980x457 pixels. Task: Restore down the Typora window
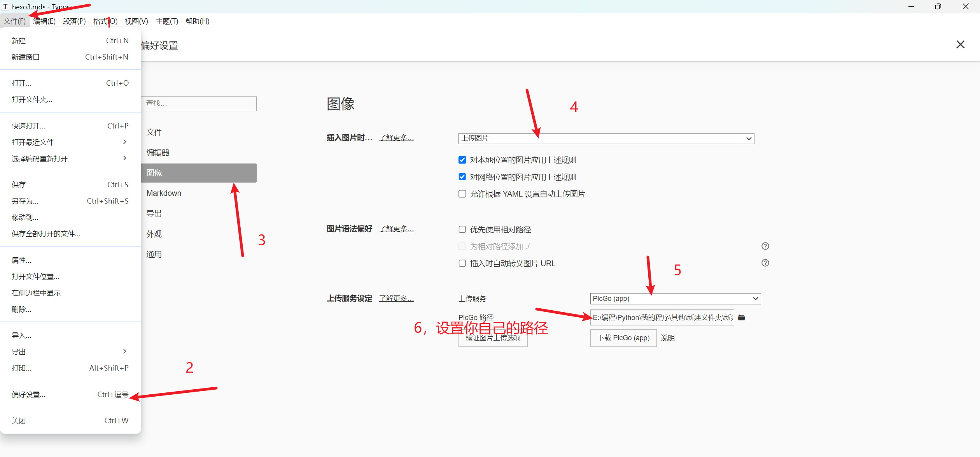[938, 7]
